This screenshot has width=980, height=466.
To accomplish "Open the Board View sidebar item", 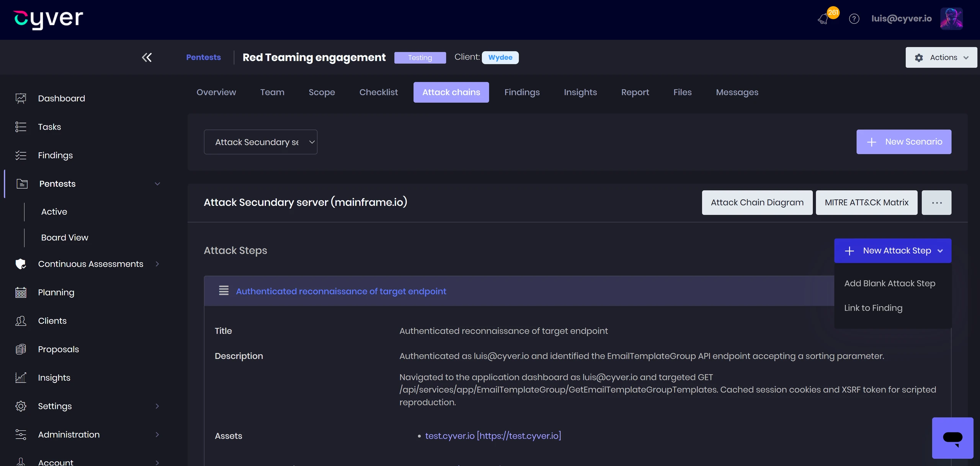I will click(65, 238).
